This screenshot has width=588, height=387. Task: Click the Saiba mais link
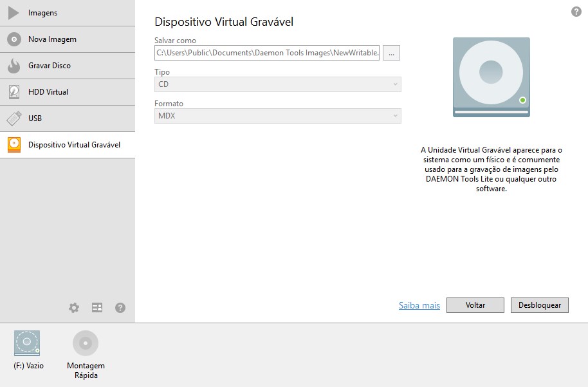click(x=419, y=306)
